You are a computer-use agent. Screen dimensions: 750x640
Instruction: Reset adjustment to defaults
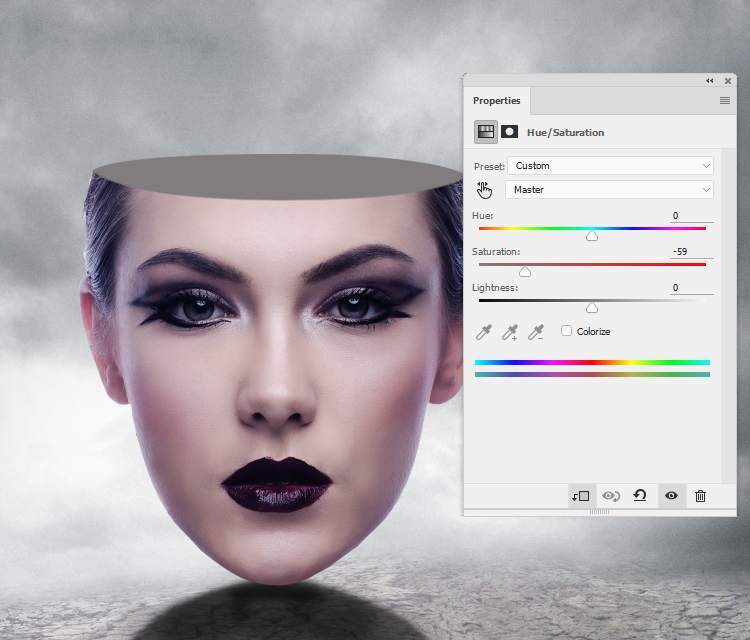click(x=640, y=496)
